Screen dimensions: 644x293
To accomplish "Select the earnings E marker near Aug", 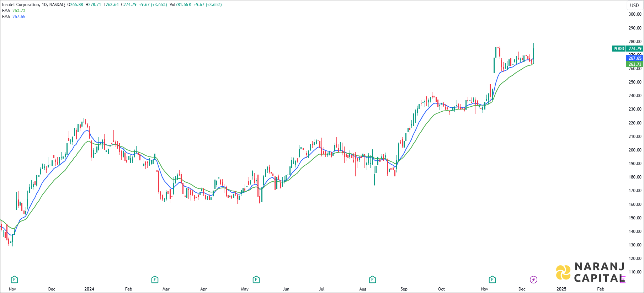I will pyautogui.click(x=372, y=279).
